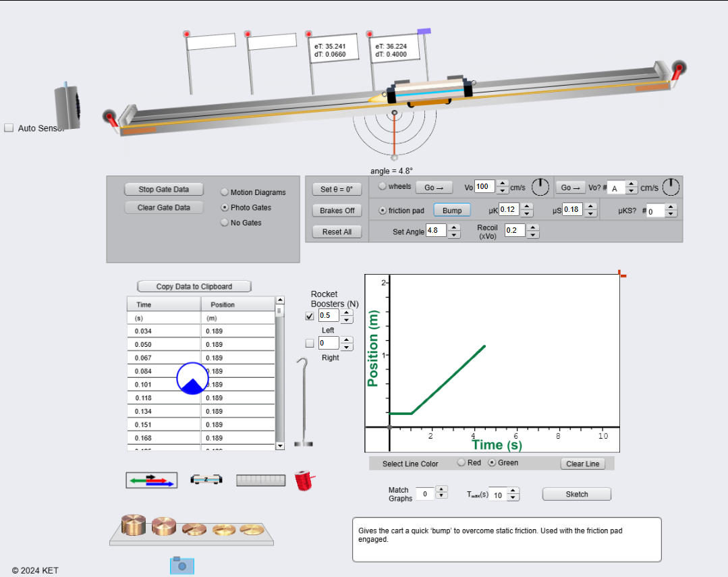Image resolution: width=728 pixels, height=577 pixels.
Task: Click the Vo dial knob beside 100 cm/s
Action: (540, 187)
